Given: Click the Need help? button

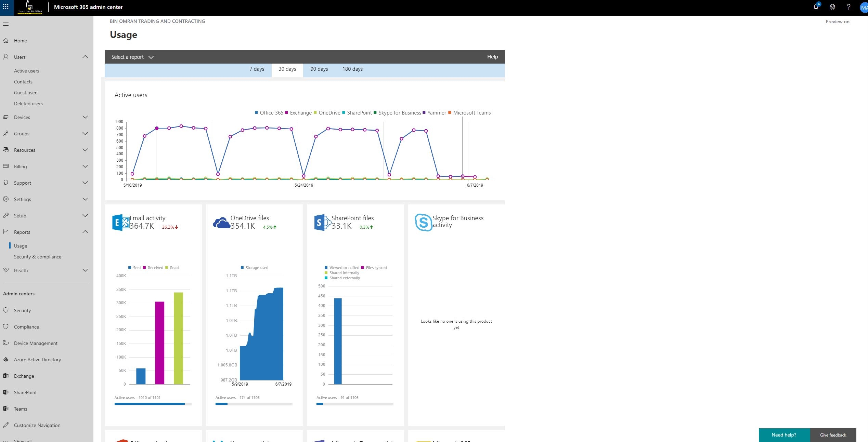Looking at the screenshot, I should 784,435.
